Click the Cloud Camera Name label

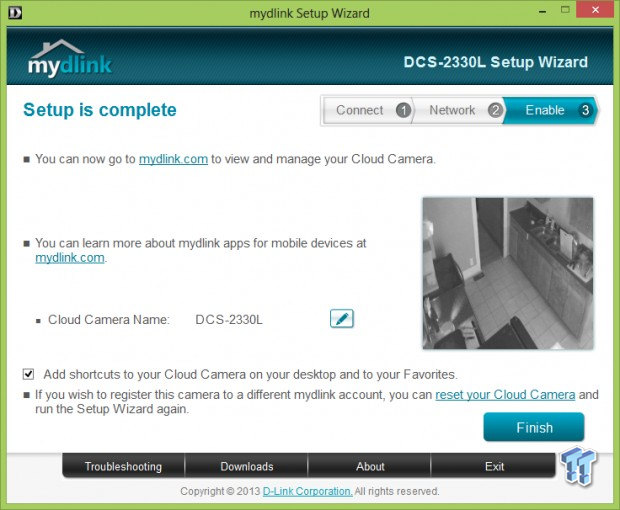(x=109, y=319)
